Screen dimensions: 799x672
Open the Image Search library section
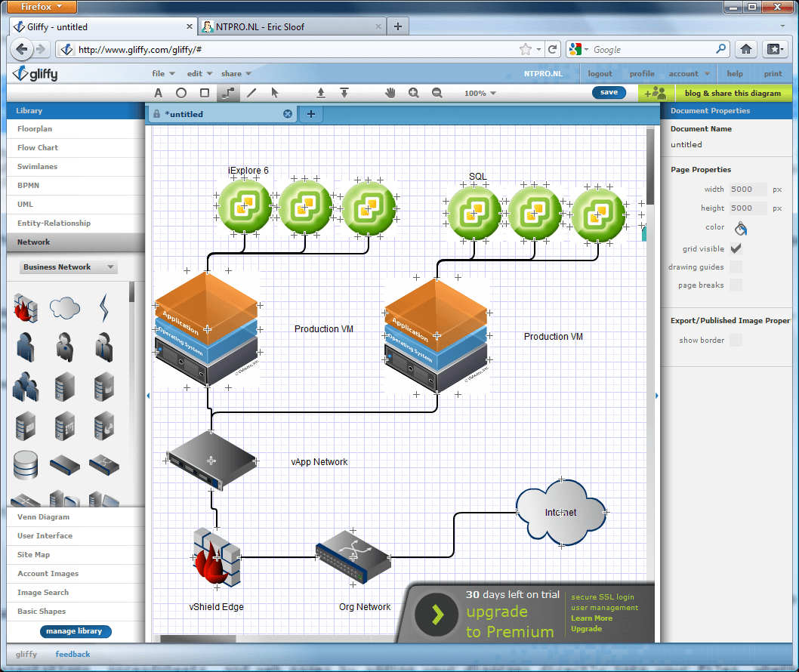(x=76, y=593)
